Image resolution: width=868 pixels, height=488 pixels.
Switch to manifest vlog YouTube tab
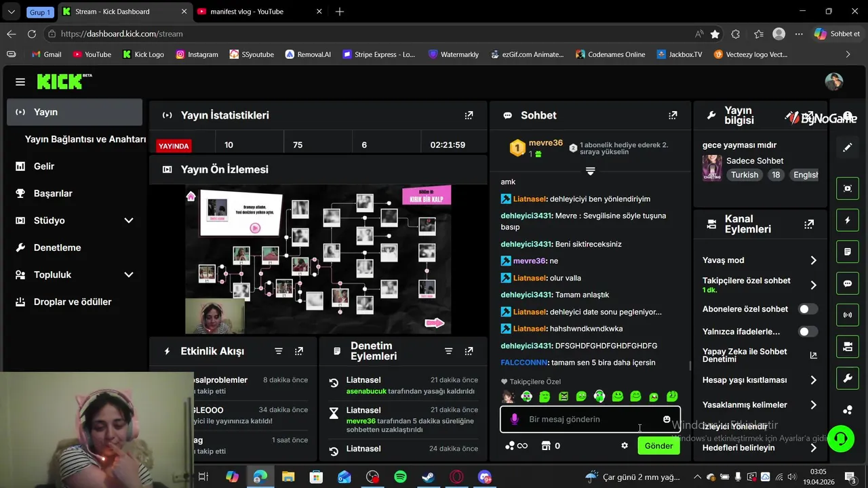click(260, 12)
